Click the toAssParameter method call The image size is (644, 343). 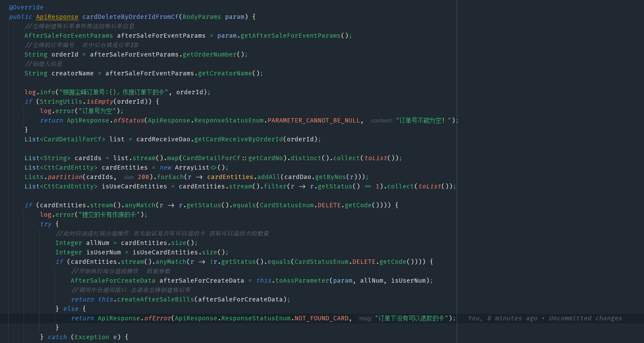302,280
